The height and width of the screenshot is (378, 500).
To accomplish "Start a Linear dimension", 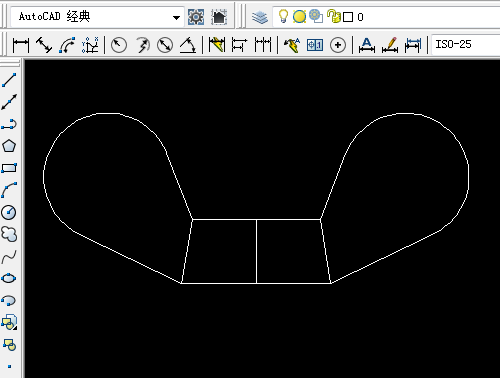I will click(21, 45).
